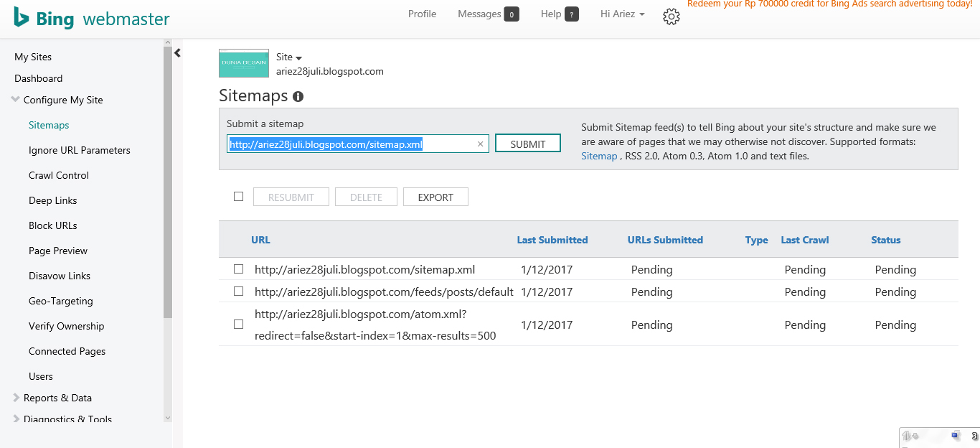Click the DELETE button

[366, 197]
